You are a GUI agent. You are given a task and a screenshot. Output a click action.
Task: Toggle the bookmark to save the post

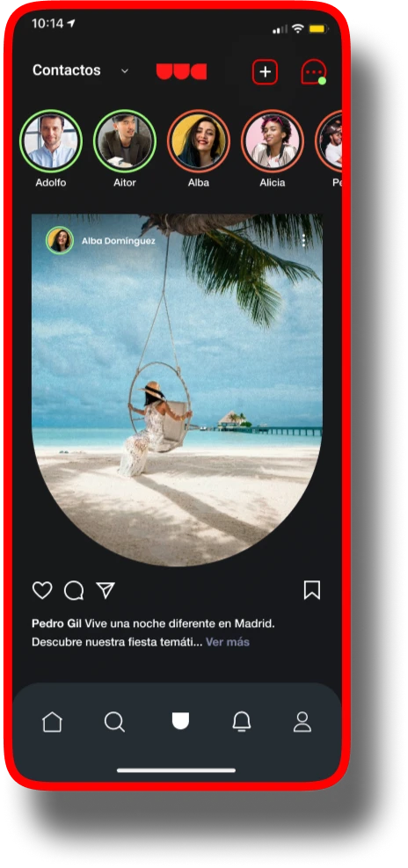(x=311, y=590)
